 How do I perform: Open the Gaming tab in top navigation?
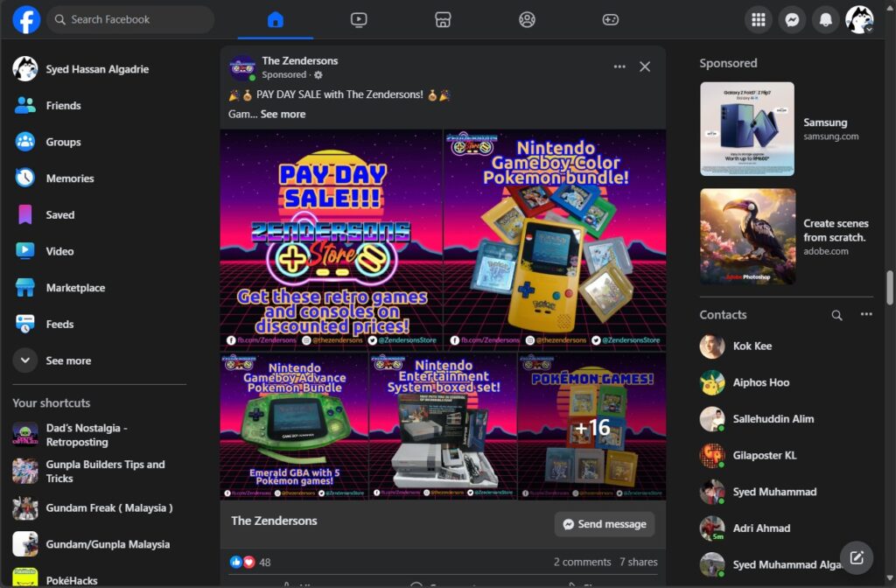point(610,20)
